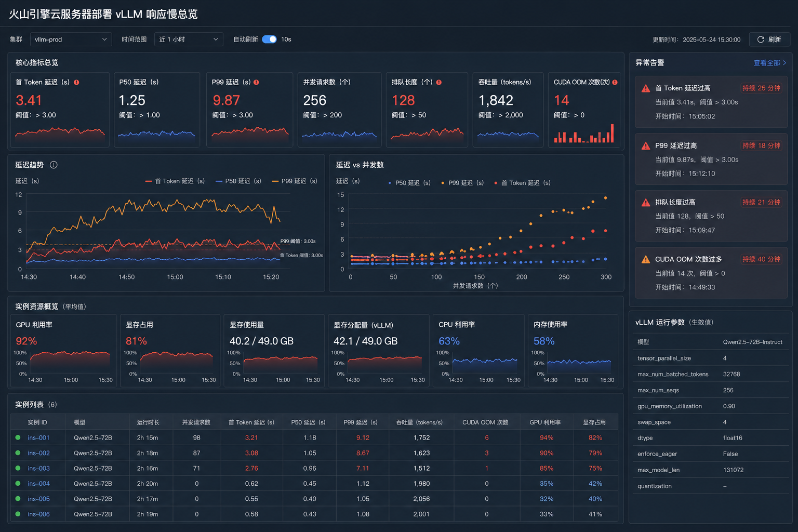Viewport: 798px width, 532px height.
Task: Toggle P50 延迟 legend in 延迟趋势 chart
Action: coord(238,181)
